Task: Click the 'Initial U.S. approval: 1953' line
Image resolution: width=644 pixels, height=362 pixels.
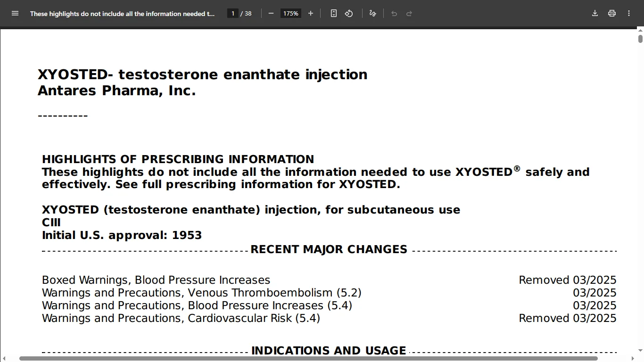Action: point(122,235)
